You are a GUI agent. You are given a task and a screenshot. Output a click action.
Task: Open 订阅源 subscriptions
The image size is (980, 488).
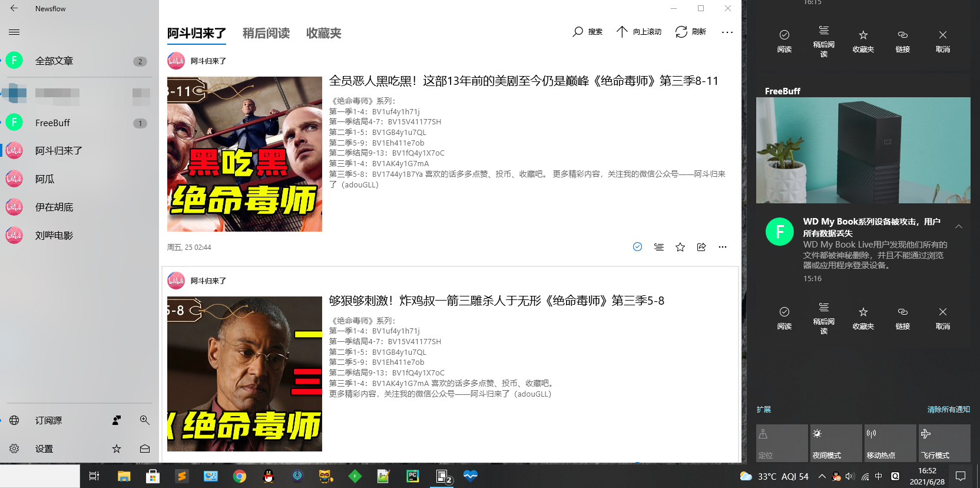coord(48,420)
